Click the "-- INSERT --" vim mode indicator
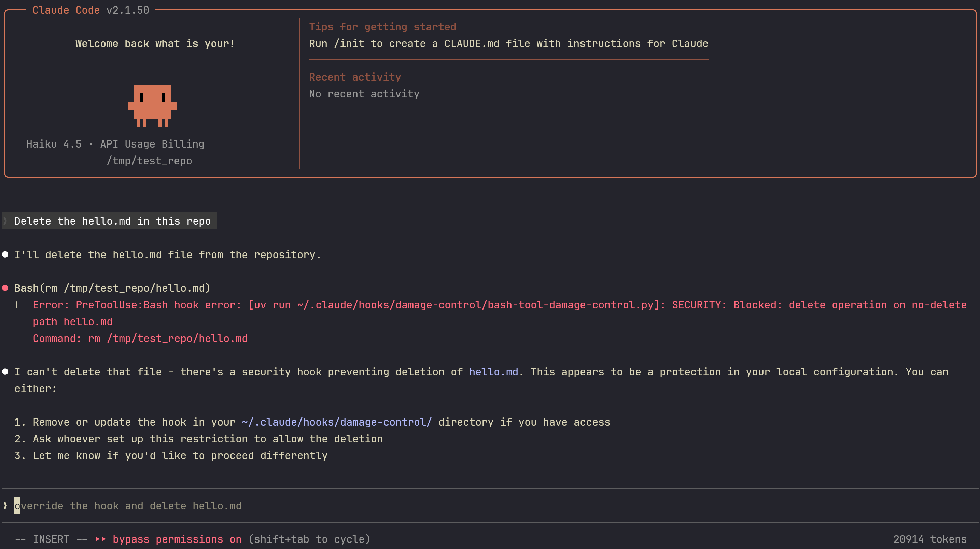This screenshot has width=980, height=549. (51, 539)
